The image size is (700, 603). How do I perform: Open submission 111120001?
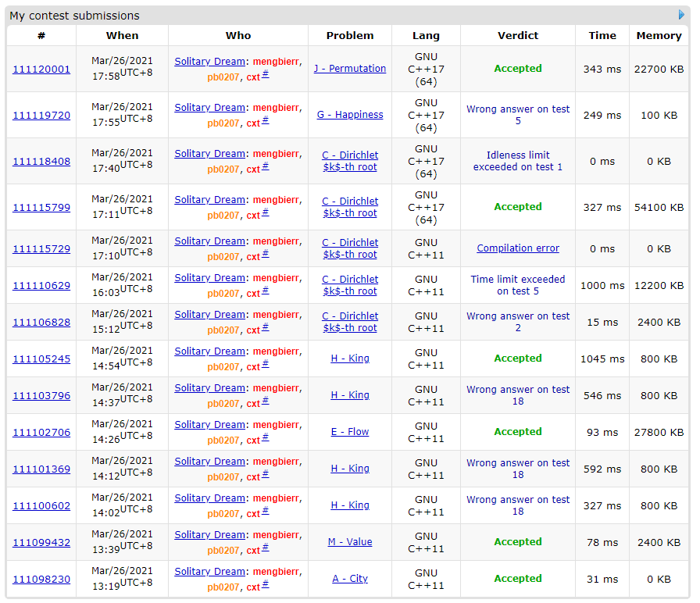(41, 69)
